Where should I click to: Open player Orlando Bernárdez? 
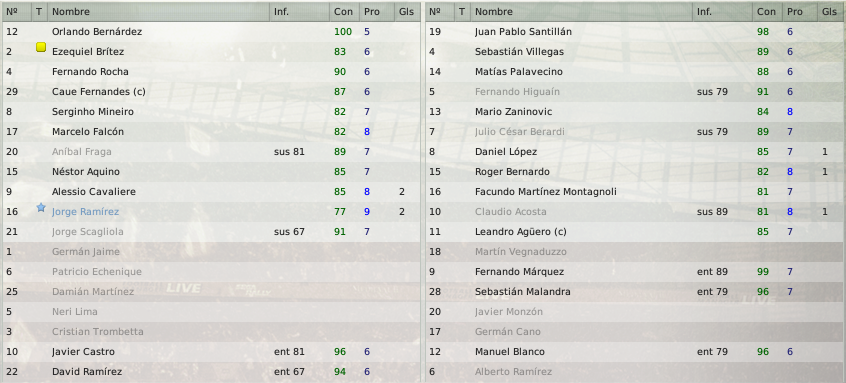97,32
